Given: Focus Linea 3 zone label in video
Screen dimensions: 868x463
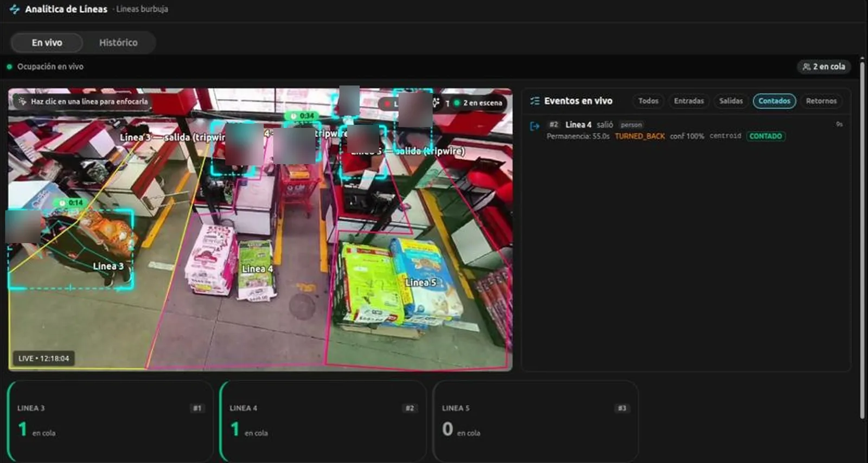Looking at the screenshot, I should pyautogui.click(x=108, y=266).
